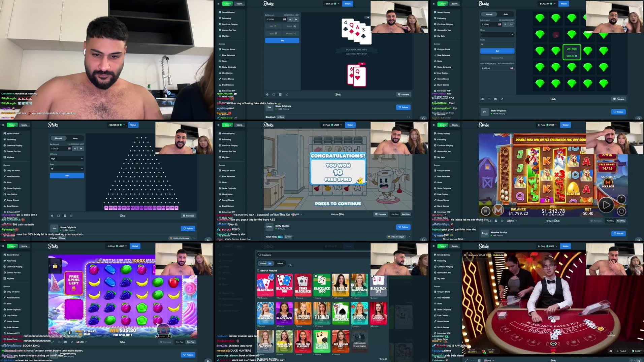Select Casino tab in blackjack panel header
This screenshot has width=644, height=362.
click(x=228, y=4)
